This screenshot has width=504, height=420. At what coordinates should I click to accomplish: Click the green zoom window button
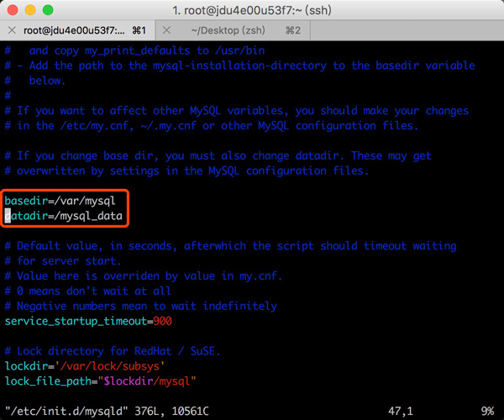[x=48, y=10]
